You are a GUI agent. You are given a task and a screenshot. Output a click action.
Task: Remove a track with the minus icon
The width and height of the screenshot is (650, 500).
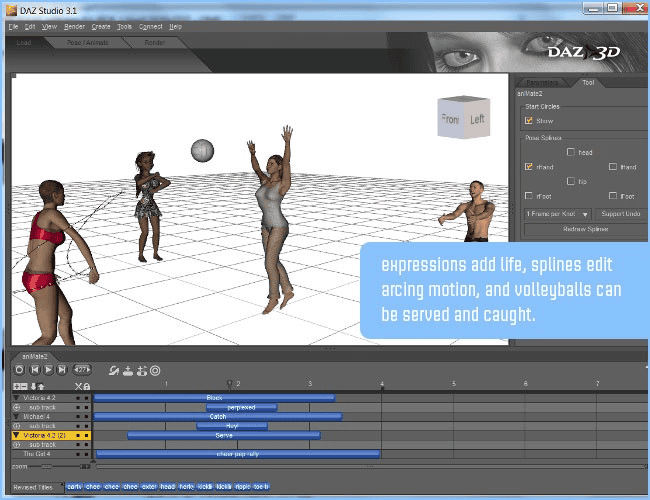[24, 386]
